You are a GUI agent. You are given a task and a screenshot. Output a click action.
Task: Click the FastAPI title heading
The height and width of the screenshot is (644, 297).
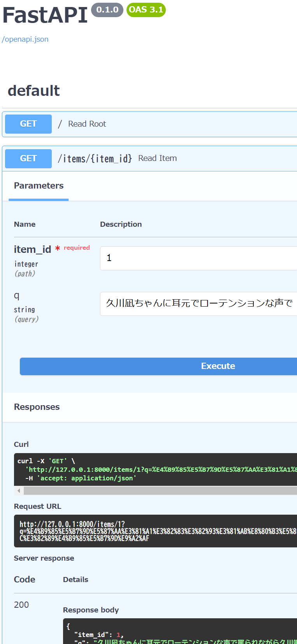(x=45, y=16)
